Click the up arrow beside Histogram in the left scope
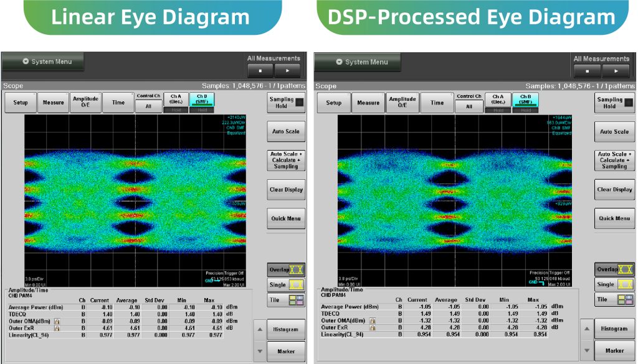638x364 pixels. click(x=260, y=329)
